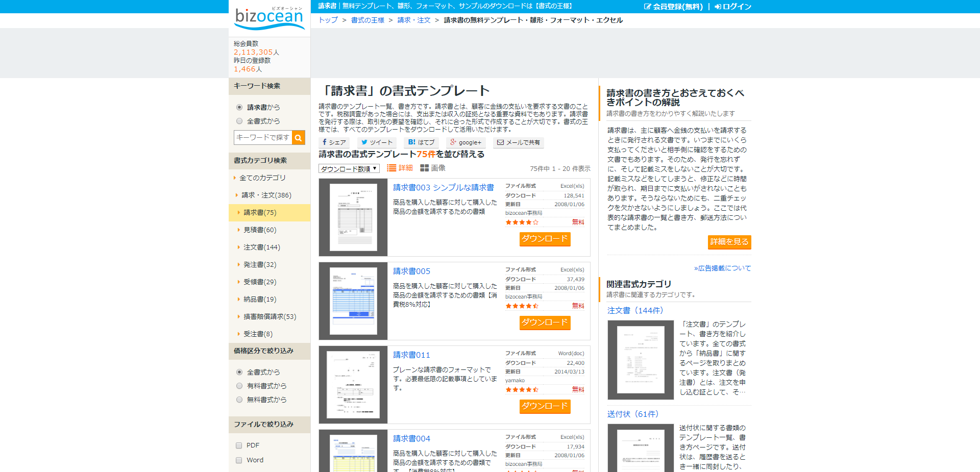This screenshot has height=472, width=980.
Task: Expand the 全てのカテゴリ tree item
Action: tap(260, 178)
